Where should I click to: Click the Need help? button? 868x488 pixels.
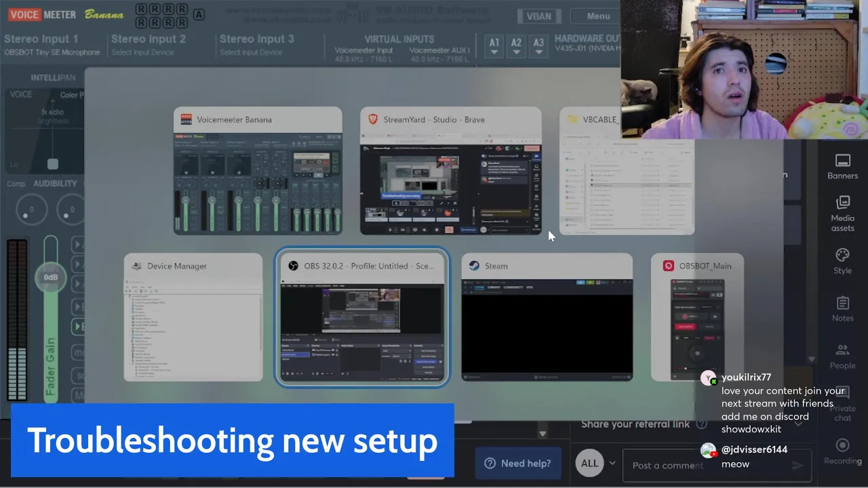click(x=518, y=464)
